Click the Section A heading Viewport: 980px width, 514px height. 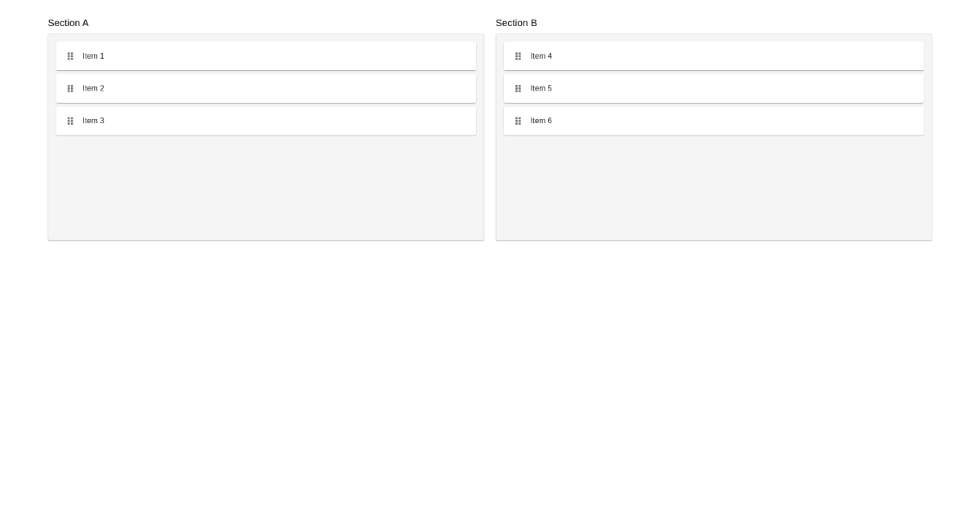click(x=68, y=23)
